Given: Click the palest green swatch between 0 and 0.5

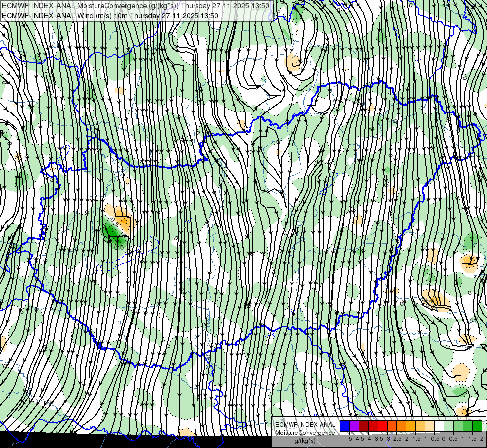Looking at the screenshot, I should tap(449, 426).
